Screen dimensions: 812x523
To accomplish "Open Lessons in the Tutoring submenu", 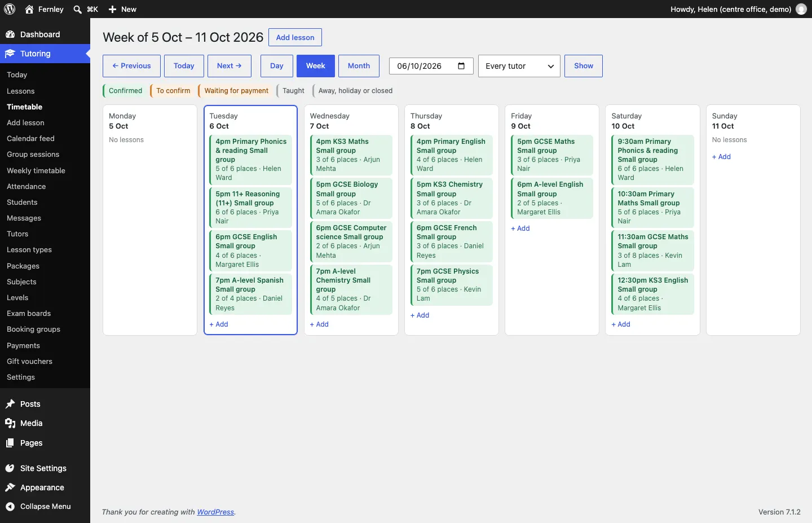I will [21, 91].
